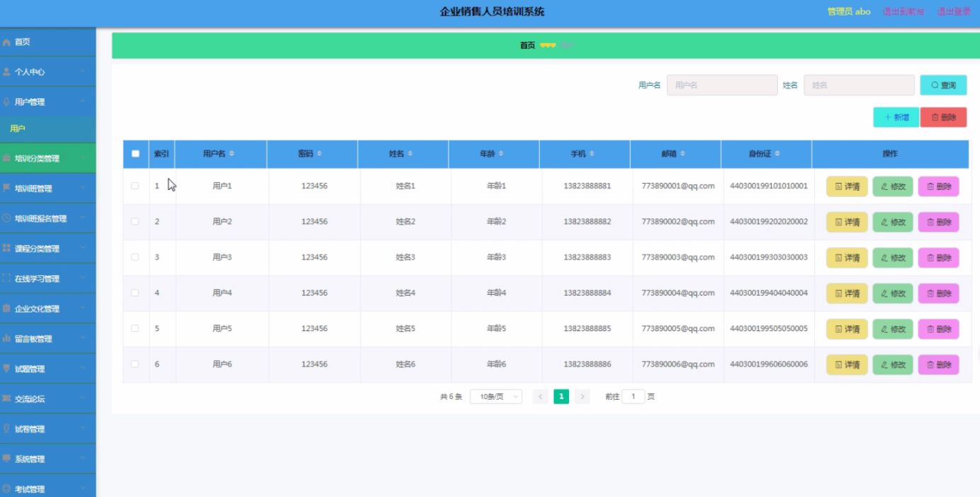Click the clock icon beside 培训班报名管理

(x=6, y=218)
